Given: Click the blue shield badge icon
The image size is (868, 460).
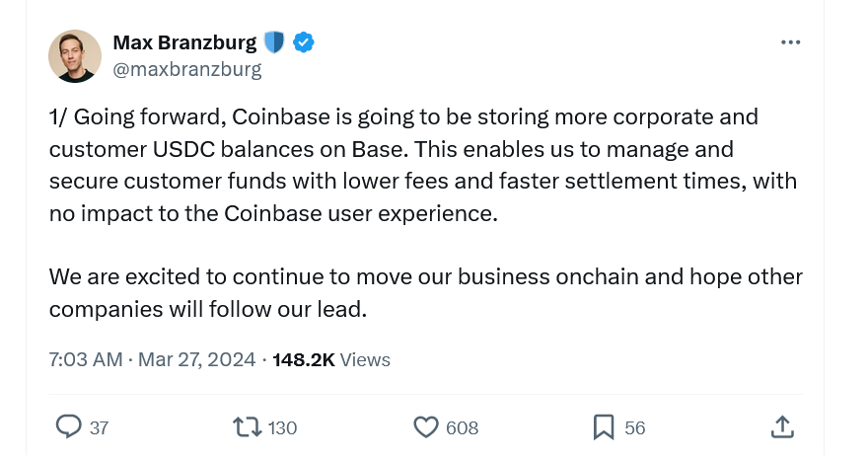Looking at the screenshot, I should tap(274, 42).
